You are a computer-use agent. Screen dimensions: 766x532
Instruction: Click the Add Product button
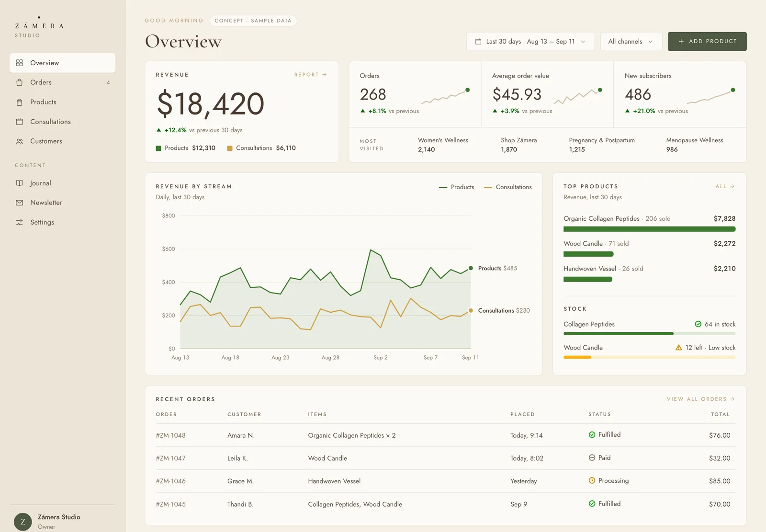(x=707, y=42)
